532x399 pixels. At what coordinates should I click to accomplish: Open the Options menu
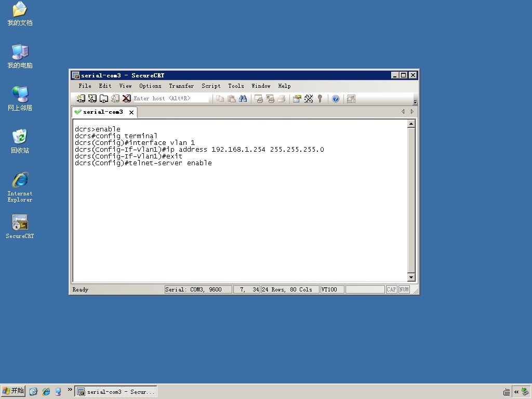coord(150,86)
